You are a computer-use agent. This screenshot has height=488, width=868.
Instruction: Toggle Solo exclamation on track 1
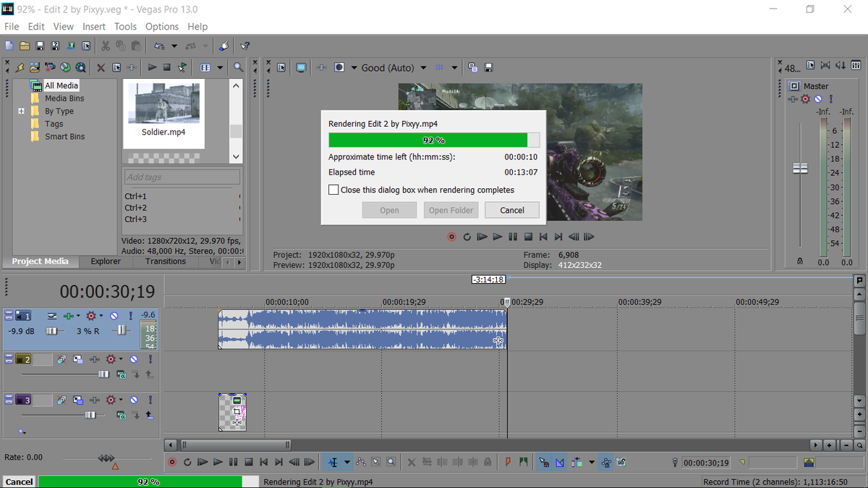(131, 316)
